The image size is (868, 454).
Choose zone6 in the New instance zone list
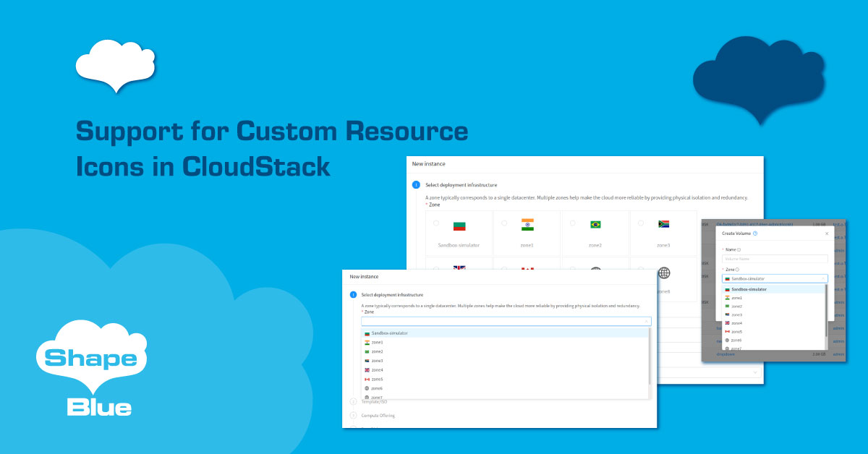click(x=506, y=388)
